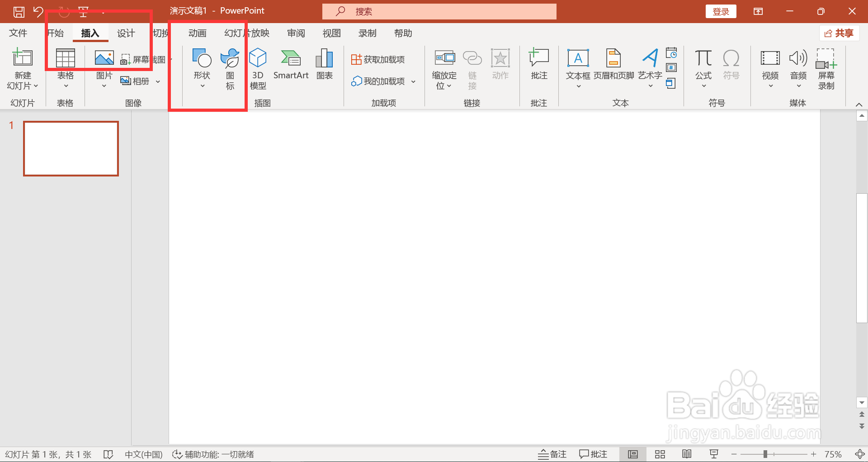Screen dimensions: 868x462
Task: Toggle the comments pane in status bar
Action: coord(593,454)
